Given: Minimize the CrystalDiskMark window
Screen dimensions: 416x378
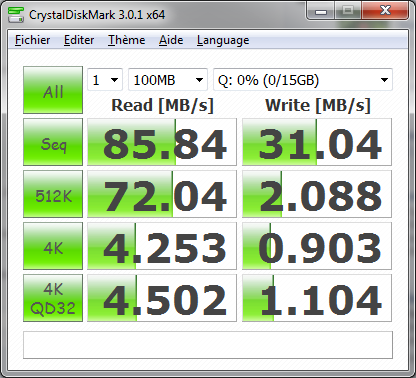Looking at the screenshot, I should pos(320,12).
